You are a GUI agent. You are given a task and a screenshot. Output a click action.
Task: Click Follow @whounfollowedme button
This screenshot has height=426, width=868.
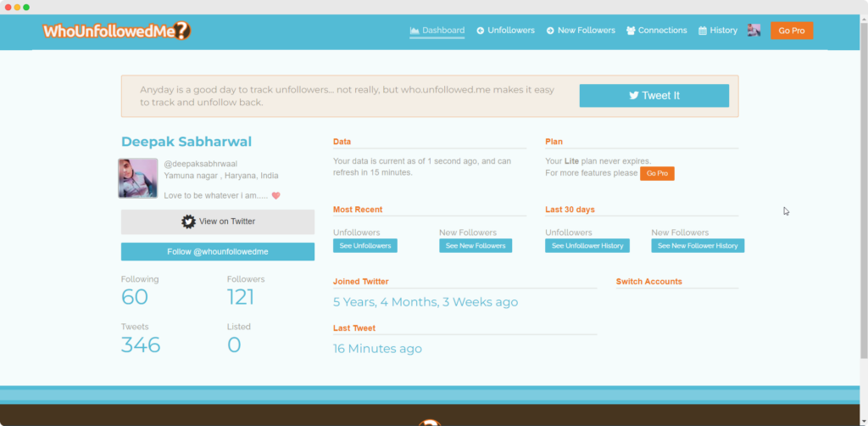(x=218, y=251)
